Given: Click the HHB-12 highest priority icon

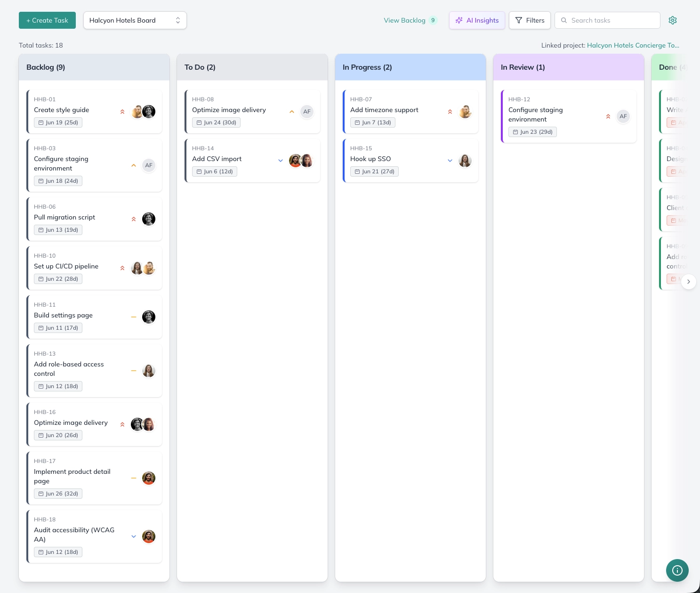Looking at the screenshot, I should click(x=608, y=116).
